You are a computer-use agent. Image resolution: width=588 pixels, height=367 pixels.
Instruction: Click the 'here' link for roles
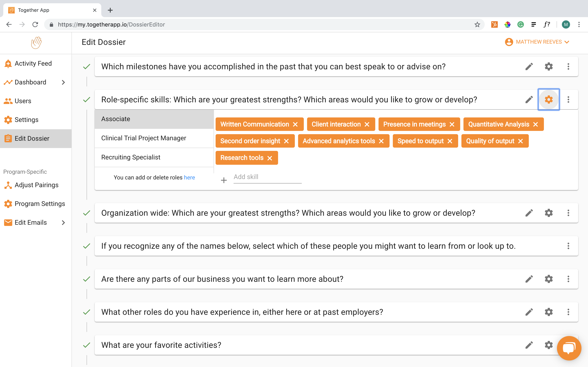coord(189,177)
